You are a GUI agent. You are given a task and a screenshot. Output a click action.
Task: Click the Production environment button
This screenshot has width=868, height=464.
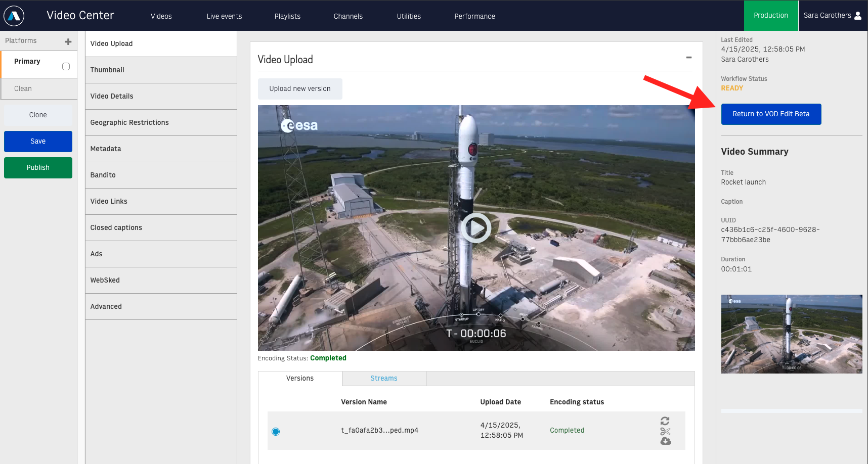(x=771, y=16)
